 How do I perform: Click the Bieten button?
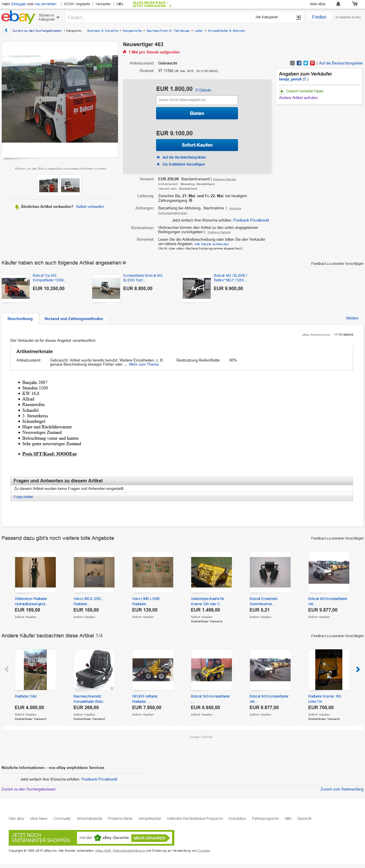coord(197,113)
